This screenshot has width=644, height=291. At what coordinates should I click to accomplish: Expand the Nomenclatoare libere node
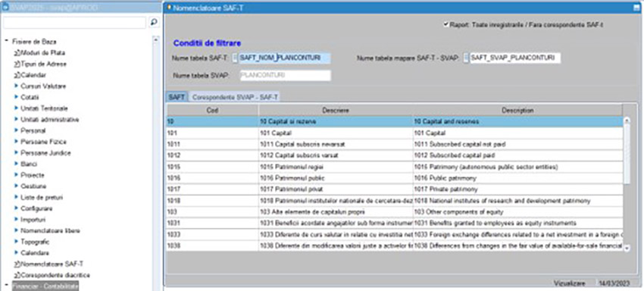pyautogui.click(x=17, y=230)
